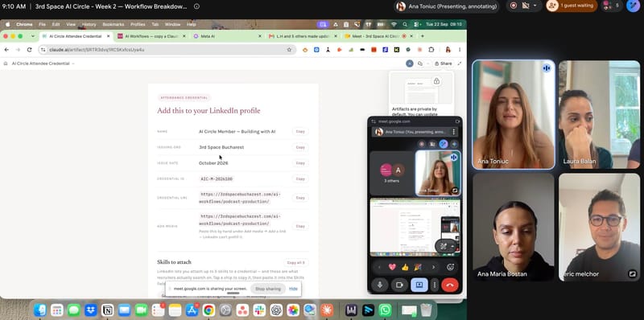Click the claude.ai address bar
The width and height of the screenshot is (644, 320).
167,50
